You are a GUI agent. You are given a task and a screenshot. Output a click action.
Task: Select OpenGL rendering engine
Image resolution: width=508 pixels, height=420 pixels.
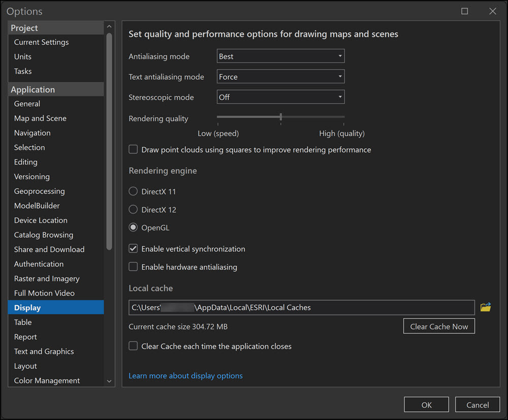click(133, 228)
